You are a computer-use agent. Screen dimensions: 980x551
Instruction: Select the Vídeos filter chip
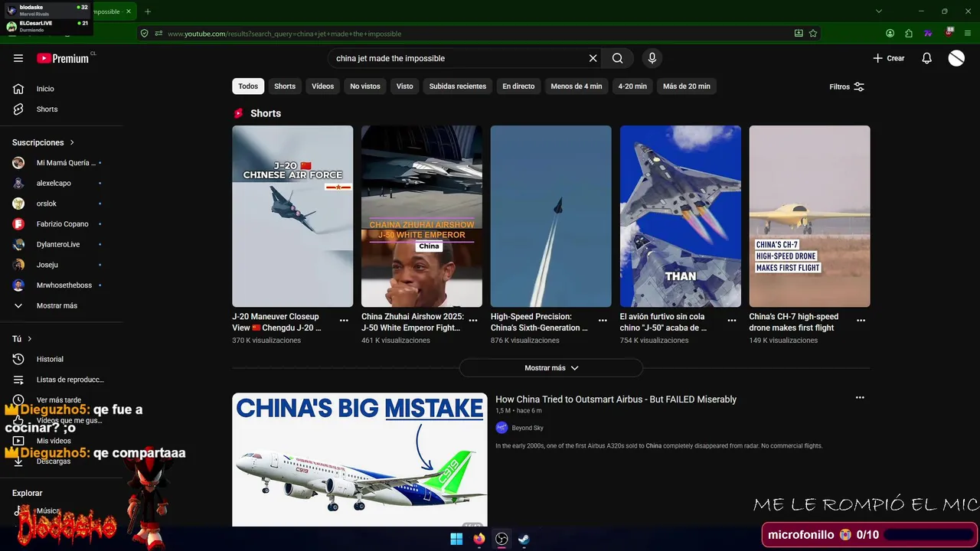coord(323,86)
